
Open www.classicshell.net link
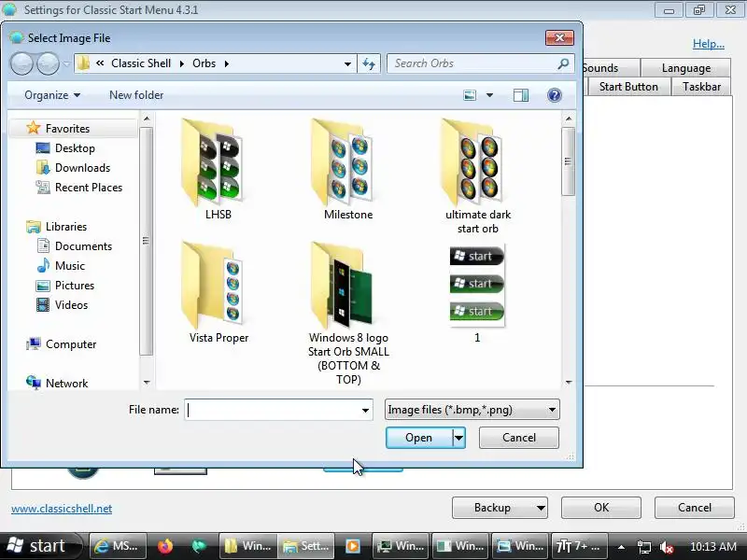pyautogui.click(x=62, y=509)
